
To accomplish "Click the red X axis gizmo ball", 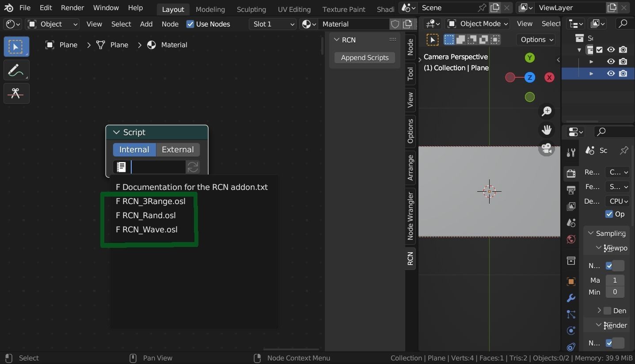I will coord(549,77).
